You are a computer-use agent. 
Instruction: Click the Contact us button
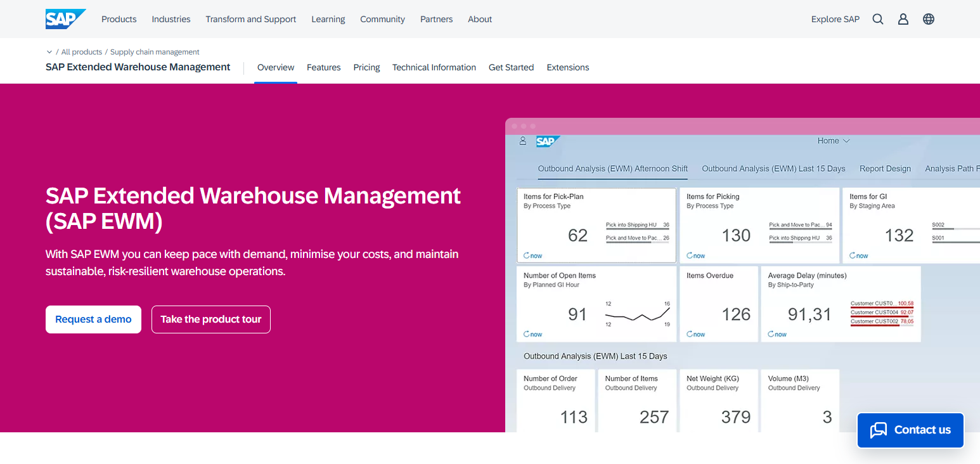[x=910, y=430]
